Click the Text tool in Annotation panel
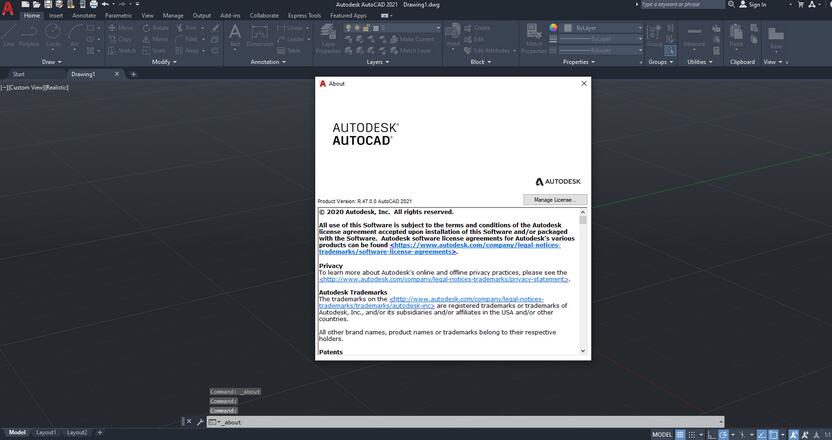The image size is (832, 440). pyautogui.click(x=235, y=36)
